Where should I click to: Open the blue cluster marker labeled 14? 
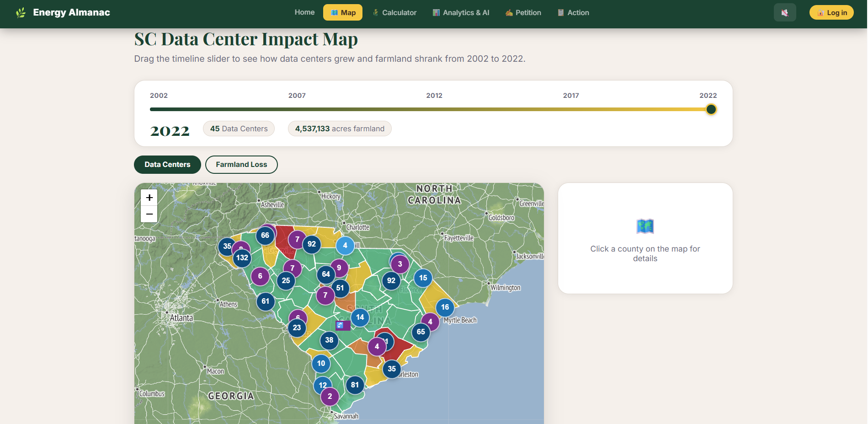click(360, 317)
